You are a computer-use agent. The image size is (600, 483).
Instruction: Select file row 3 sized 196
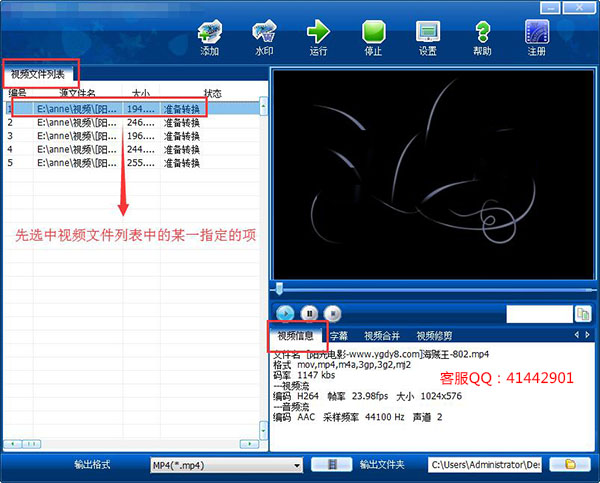click(132, 136)
